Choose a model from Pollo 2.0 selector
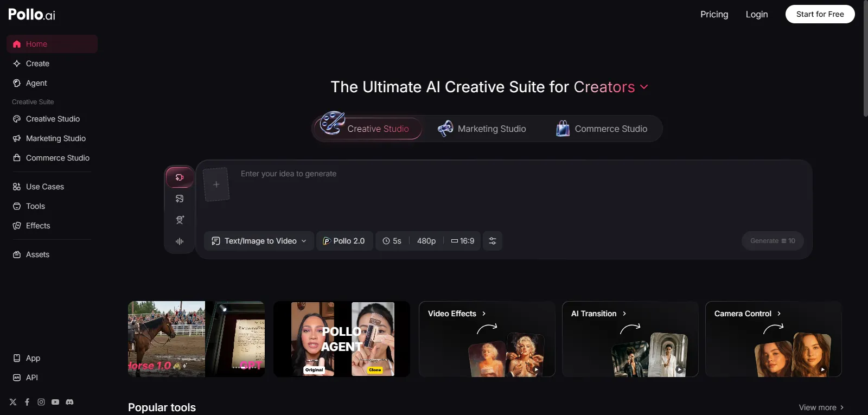This screenshot has height=415, width=868. coord(344,241)
